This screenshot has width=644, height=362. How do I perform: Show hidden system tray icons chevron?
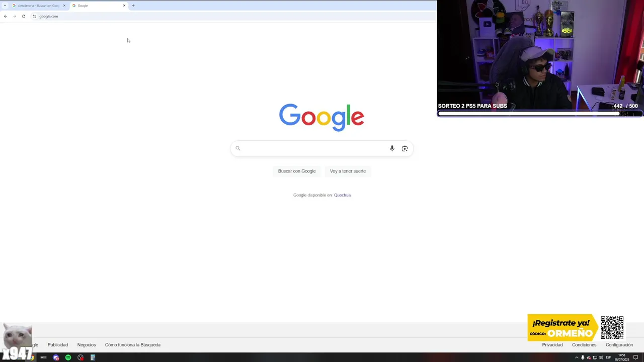577,357
